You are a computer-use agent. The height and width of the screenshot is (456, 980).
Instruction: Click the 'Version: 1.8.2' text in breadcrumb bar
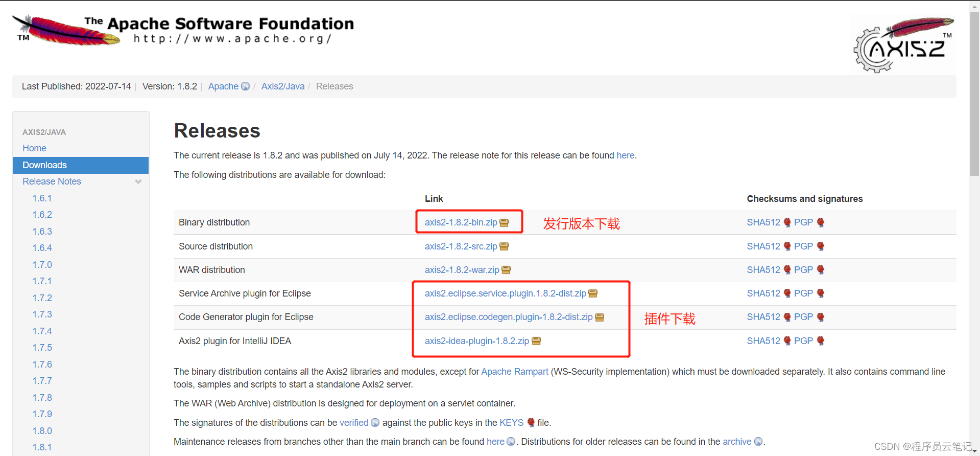click(x=170, y=86)
